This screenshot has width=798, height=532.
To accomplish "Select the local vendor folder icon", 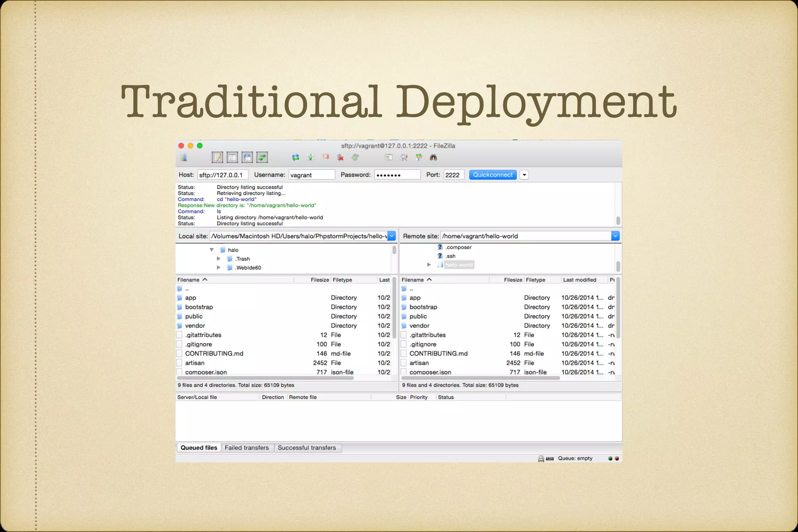I will pos(180,326).
